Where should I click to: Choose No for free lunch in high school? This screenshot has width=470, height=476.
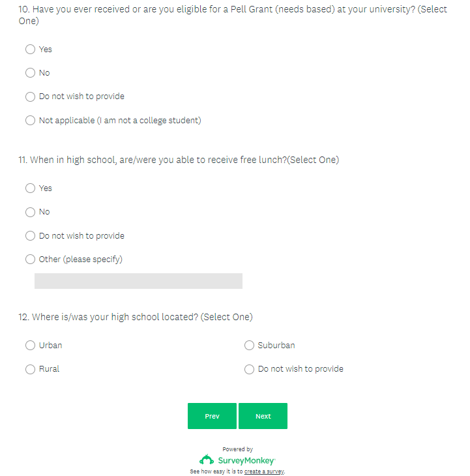(30, 212)
